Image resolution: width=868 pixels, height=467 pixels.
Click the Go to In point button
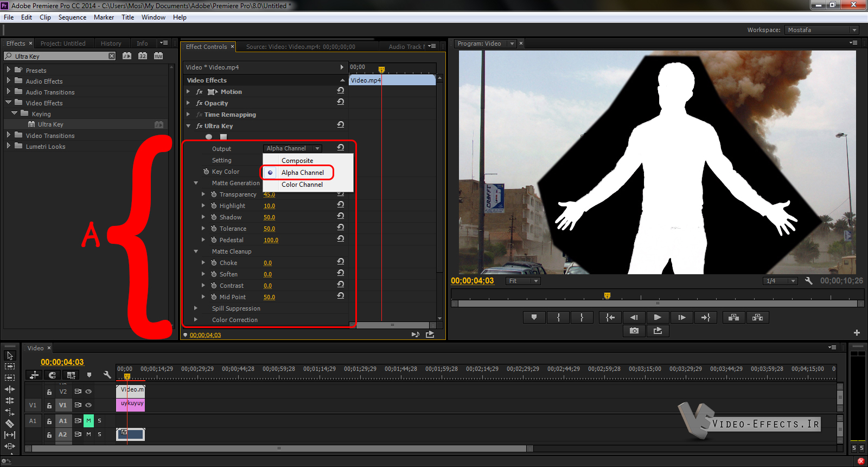610,318
